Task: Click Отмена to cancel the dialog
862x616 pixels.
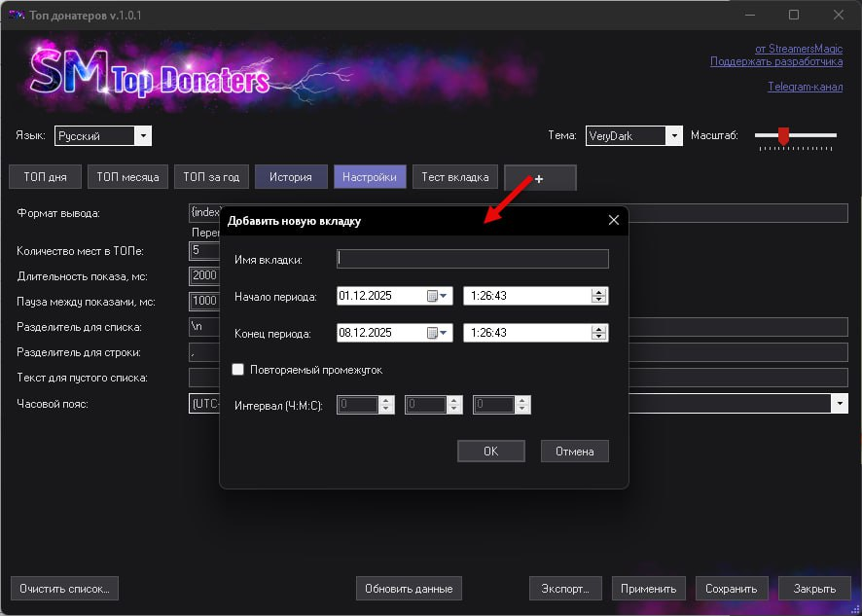Action: pos(574,451)
